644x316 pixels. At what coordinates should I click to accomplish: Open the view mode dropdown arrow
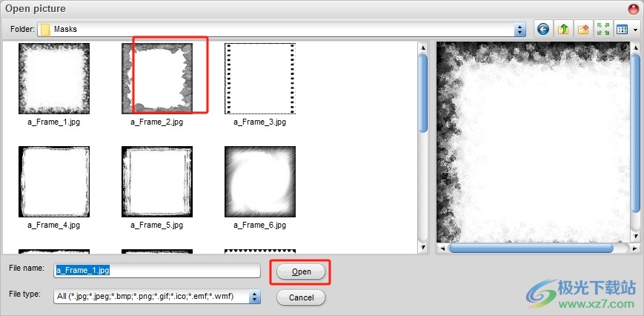click(636, 30)
